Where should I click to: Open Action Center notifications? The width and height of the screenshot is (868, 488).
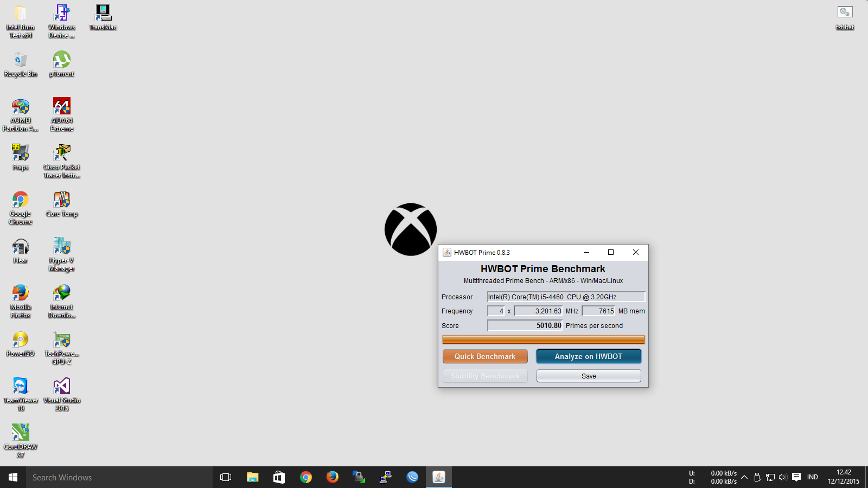[x=796, y=477]
